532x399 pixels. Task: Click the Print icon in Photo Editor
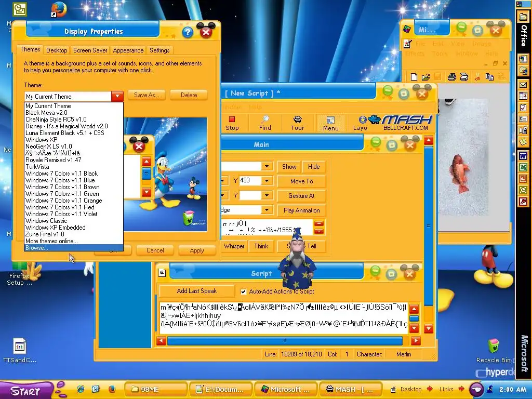451,77
